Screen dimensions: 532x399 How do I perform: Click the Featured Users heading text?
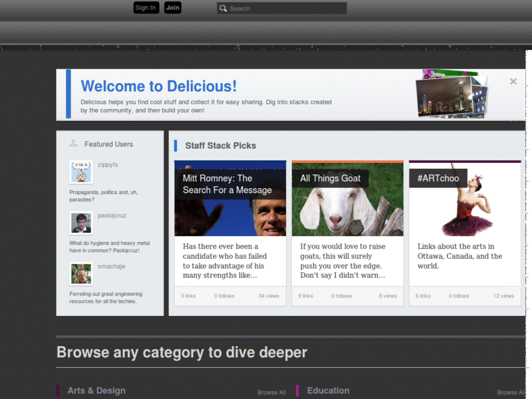(x=108, y=144)
